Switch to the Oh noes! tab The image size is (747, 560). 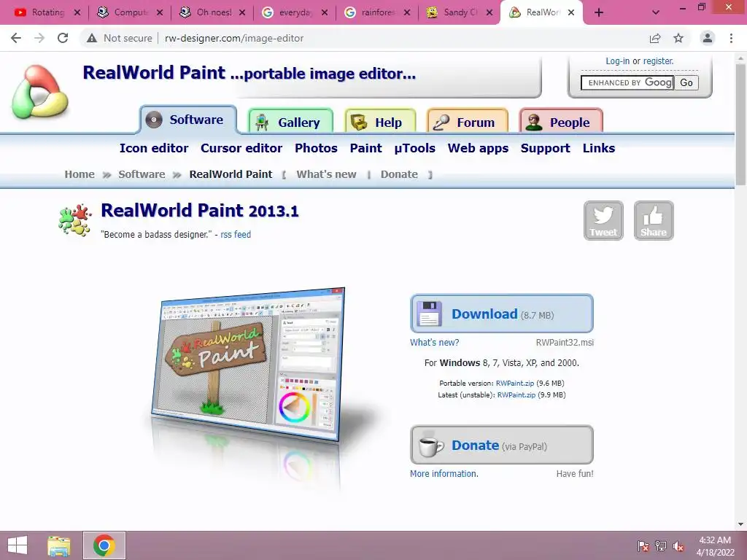212,12
